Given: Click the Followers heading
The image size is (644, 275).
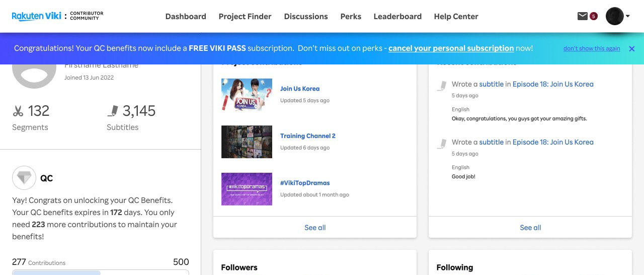Looking at the screenshot, I should tap(239, 267).
